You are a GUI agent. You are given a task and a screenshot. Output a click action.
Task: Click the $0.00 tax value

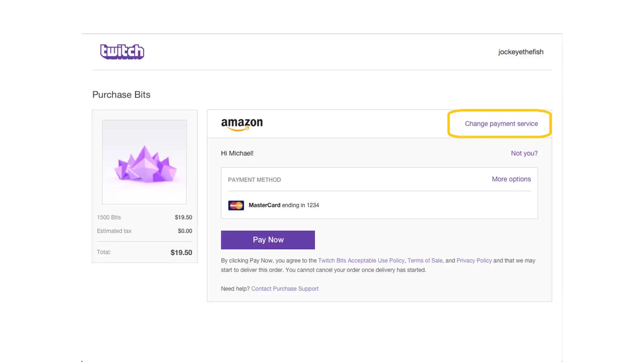[x=185, y=231]
